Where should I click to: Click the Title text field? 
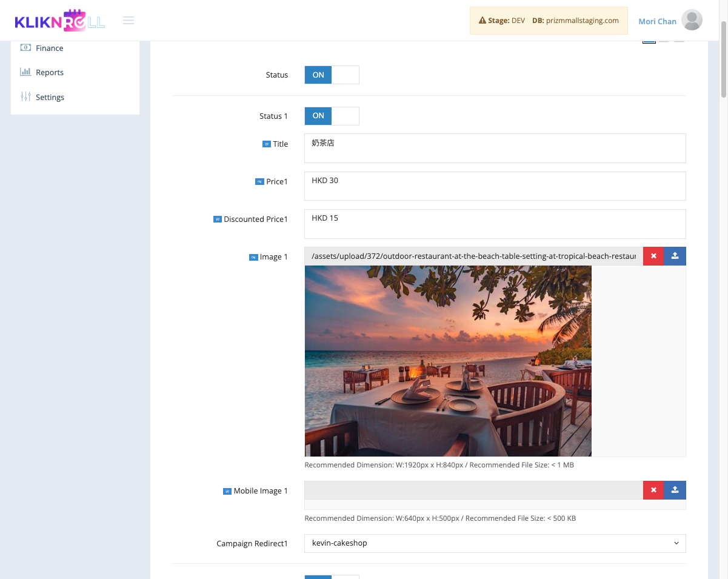[x=495, y=148]
